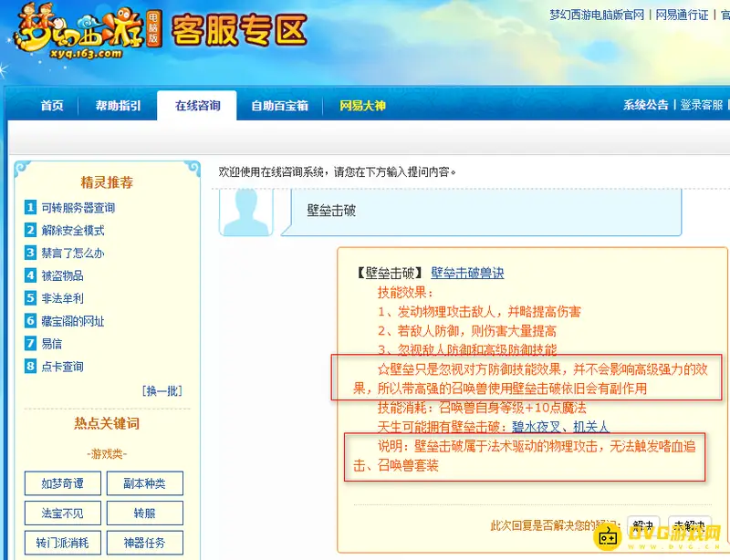Select 禁言了怎么办 recommendation
This screenshot has height=560, width=730.
[x=73, y=253]
